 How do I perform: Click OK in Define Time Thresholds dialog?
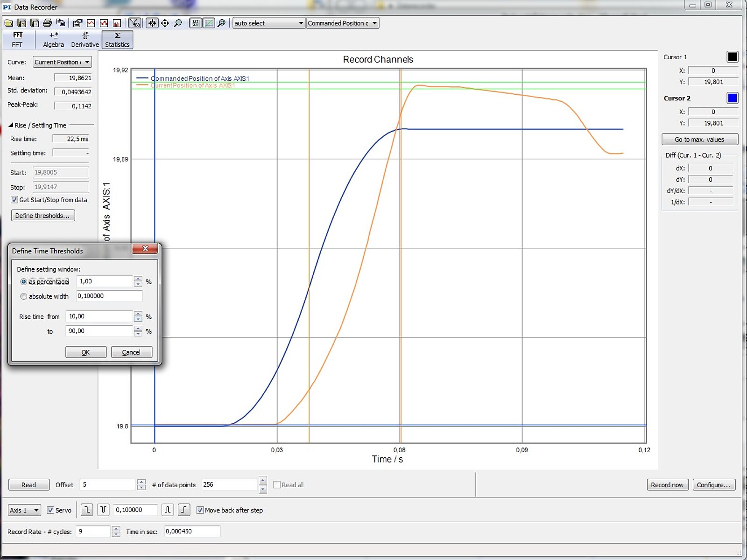[86, 352]
